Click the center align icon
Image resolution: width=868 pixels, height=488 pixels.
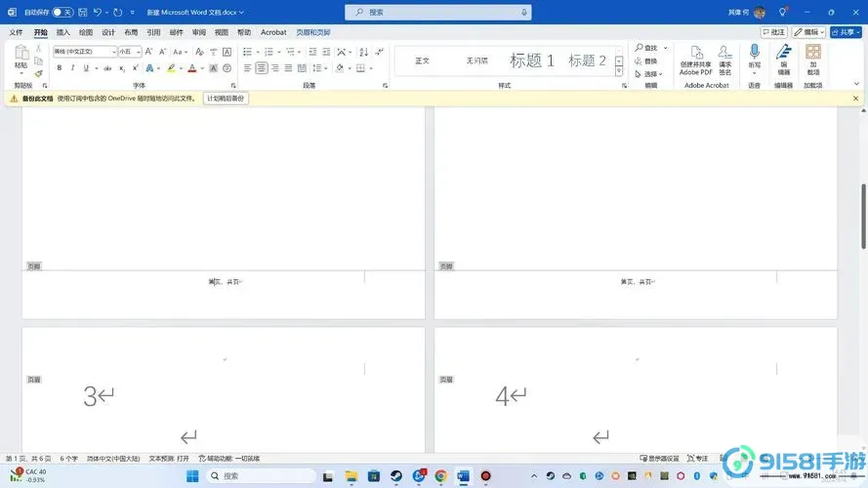click(262, 68)
